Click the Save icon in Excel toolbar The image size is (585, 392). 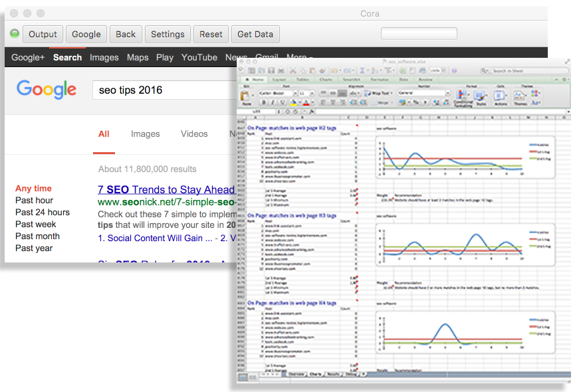point(271,70)
